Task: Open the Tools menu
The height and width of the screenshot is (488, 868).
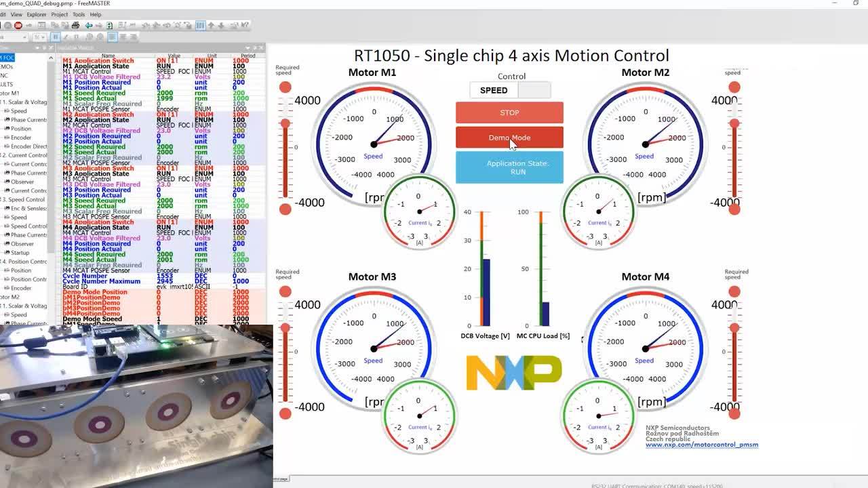Action: tap(79, 14)
